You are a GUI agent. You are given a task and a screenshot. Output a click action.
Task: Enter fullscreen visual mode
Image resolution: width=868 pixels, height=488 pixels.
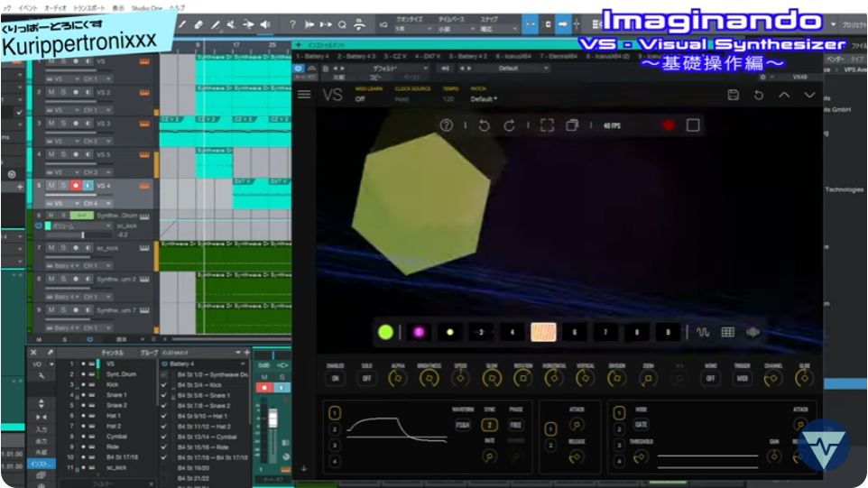point(547,125)
